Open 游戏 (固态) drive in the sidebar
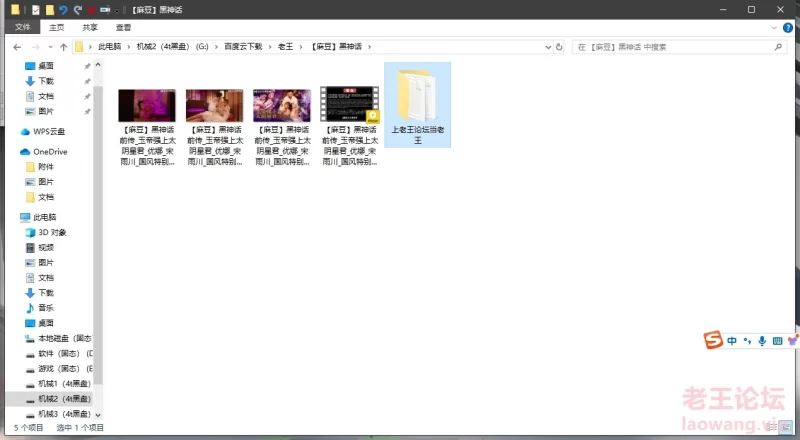The height and width of the screenshot is (440, 800). pyautogui.click(x=65, y=369)
